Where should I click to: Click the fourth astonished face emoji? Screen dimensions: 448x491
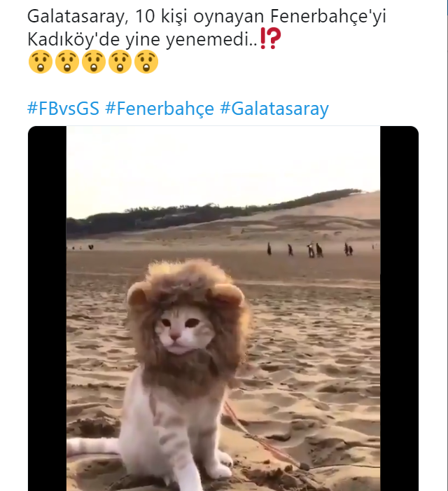[120, 62]
